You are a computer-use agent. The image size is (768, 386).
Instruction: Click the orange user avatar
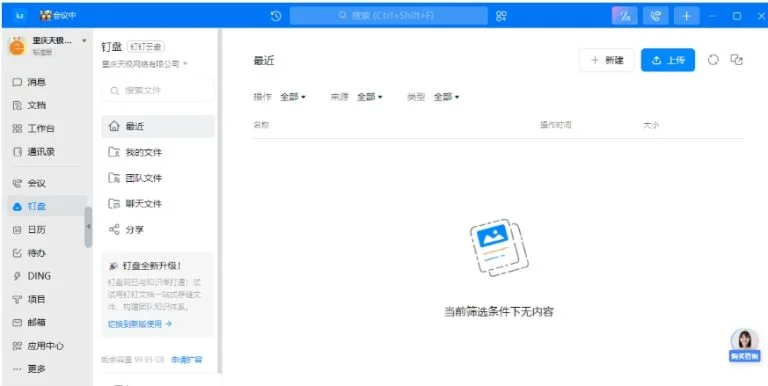click(17, 46)
